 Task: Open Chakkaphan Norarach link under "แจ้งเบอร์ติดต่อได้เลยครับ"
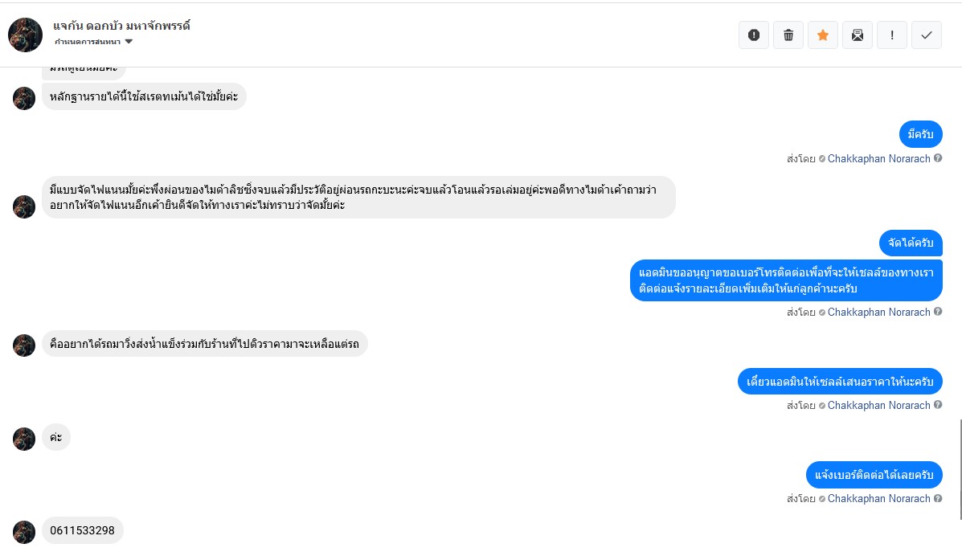tap(878, 498)
